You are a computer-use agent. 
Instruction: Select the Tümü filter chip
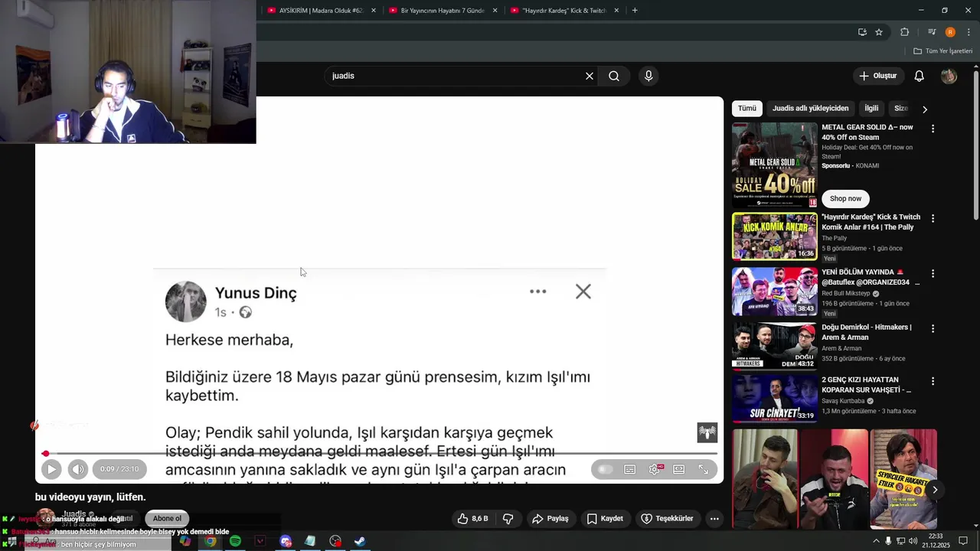pyautogui.click(x=747, y=109)
